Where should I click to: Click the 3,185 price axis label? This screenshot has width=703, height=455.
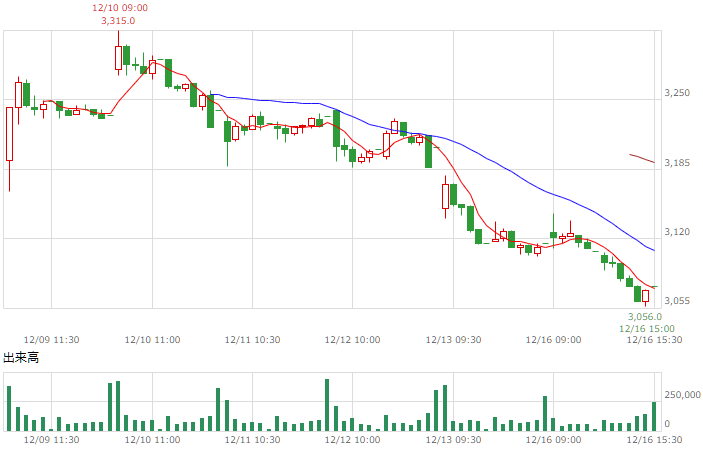tap(677, 162)
